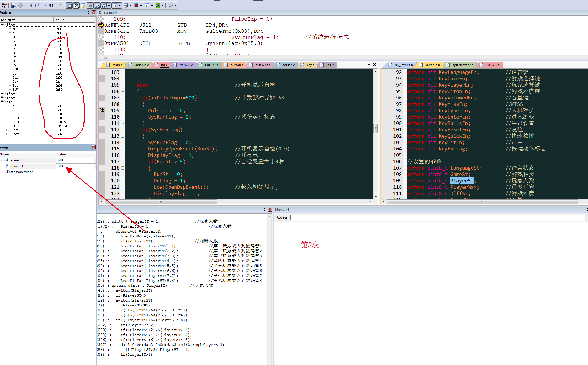The height and width of the screenshot is (365, 588).
Task: Click the irq.c editor horizontal scrollbar
Action: [x=161, y=201]
